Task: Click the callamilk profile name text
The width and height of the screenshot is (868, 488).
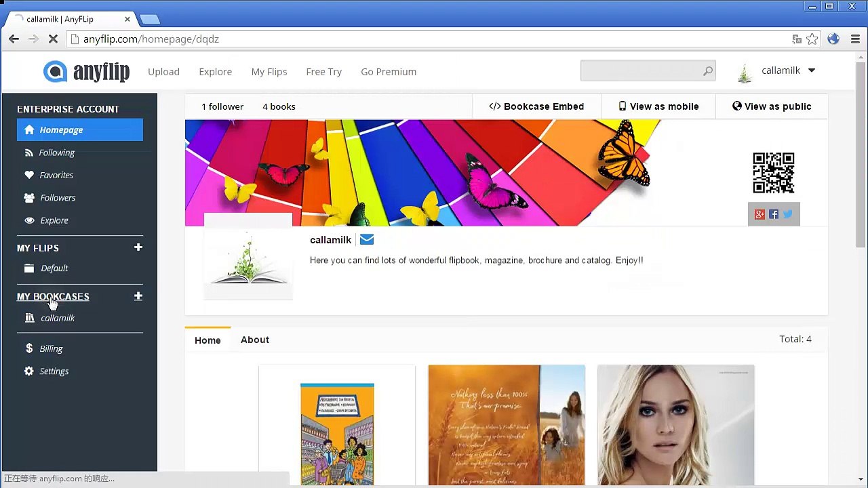Action: [x=330, y=240]
